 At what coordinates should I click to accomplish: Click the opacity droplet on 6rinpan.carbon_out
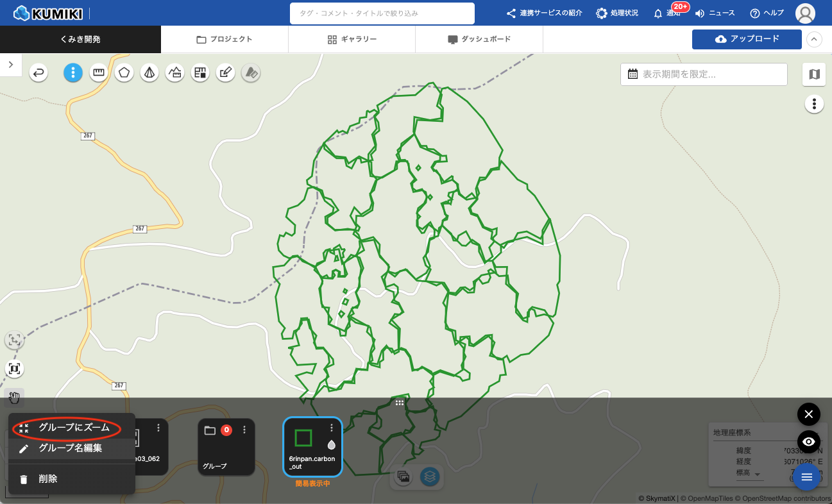(x=331, y=444)
